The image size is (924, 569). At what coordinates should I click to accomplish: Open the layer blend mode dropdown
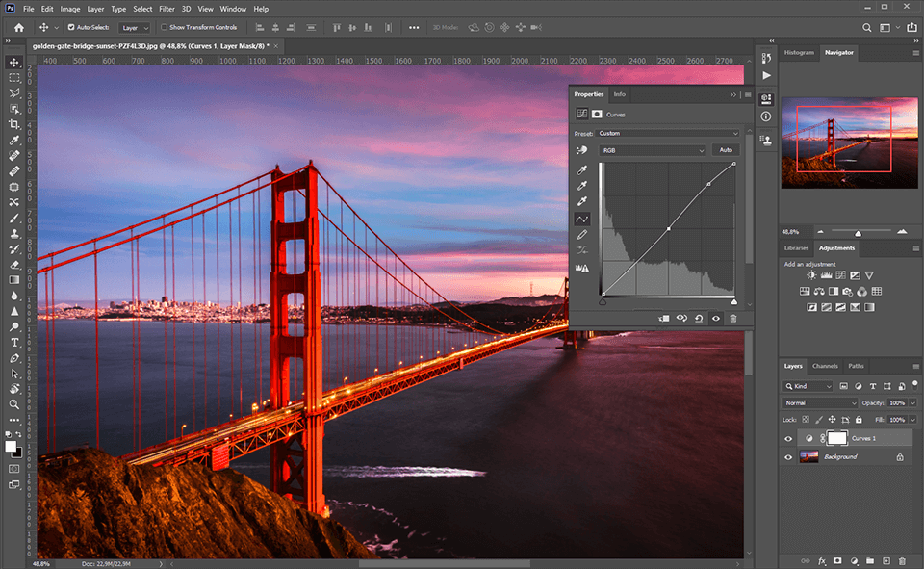818,402
